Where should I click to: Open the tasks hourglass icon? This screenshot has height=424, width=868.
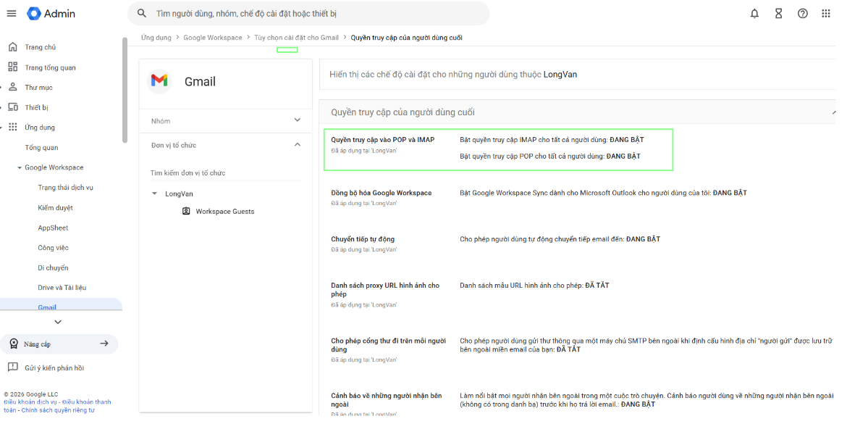(x=778, y=13)
